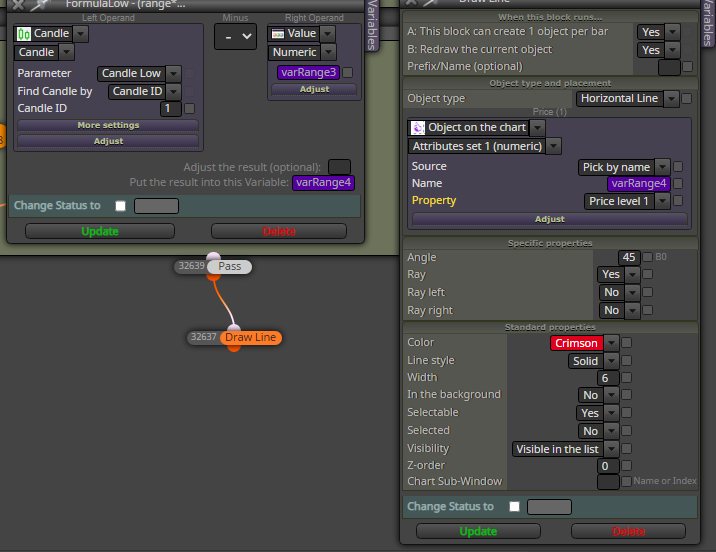Viewport: 716px width, 552px height.
Task: Click the Candle category icon in Left Operand
Action: coord(24,34)
